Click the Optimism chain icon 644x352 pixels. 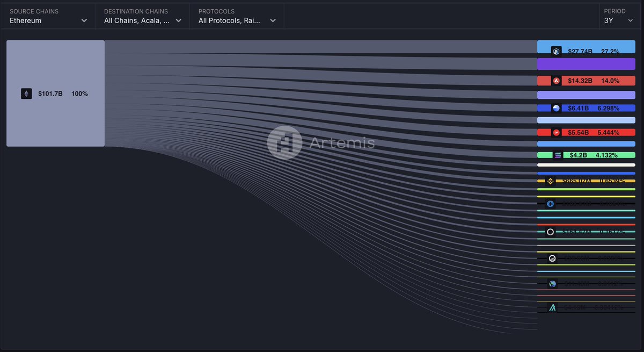tap(557, 132)
